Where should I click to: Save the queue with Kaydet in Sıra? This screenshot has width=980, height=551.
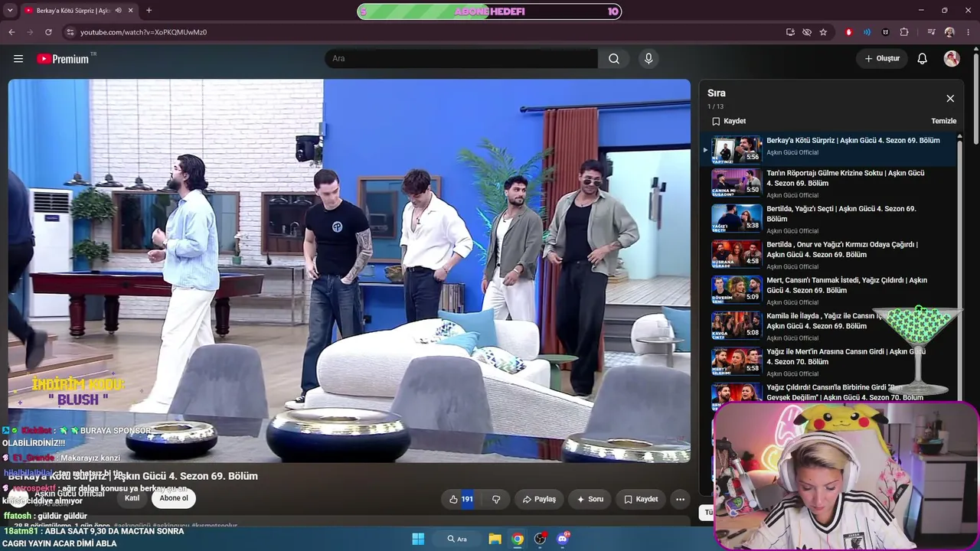[729, 121]
